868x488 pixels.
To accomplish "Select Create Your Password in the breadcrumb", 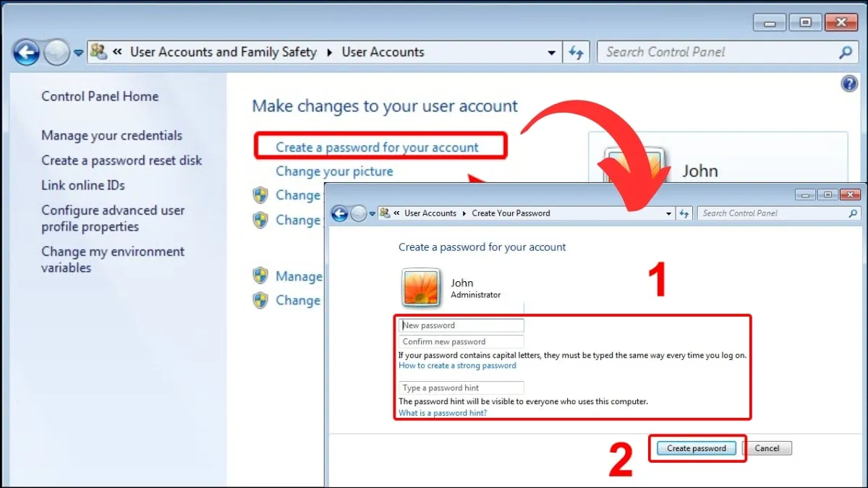I will pos(510,213).
